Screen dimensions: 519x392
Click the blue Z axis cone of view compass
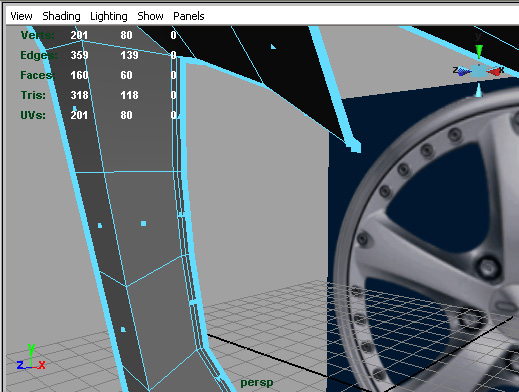pos(464,71)
